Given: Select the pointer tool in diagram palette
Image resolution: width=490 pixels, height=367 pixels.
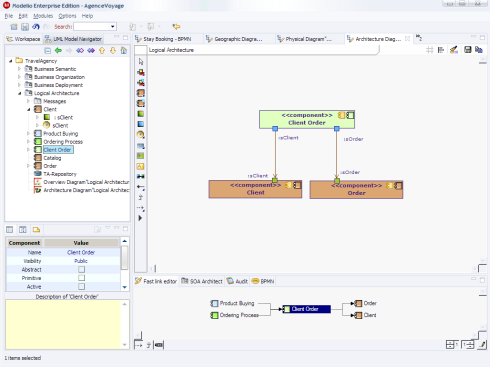Looking at the screenshot, I should [141, 62].
